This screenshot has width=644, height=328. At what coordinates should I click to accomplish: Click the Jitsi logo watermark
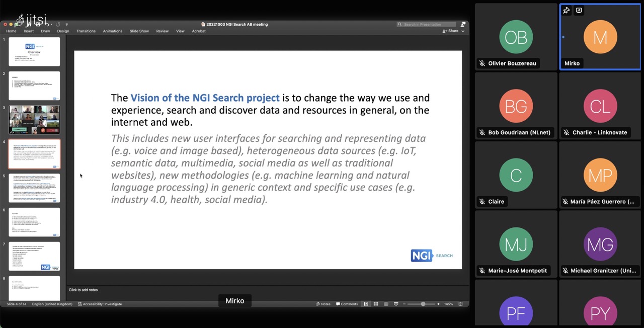(31, 20)
